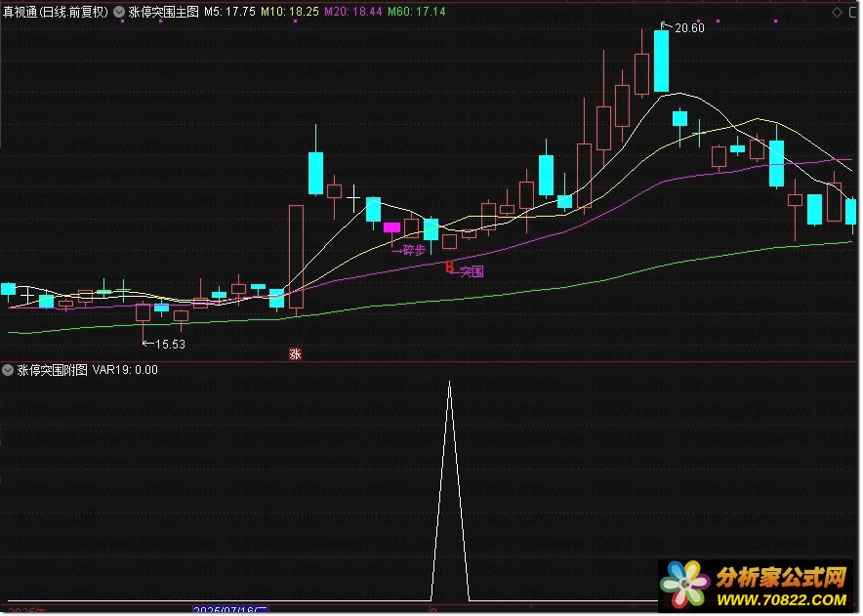Expand the 涨停突围主图 indicator dropdown arrow
This screenshot has width=863, height=616.
pos(119,12)
